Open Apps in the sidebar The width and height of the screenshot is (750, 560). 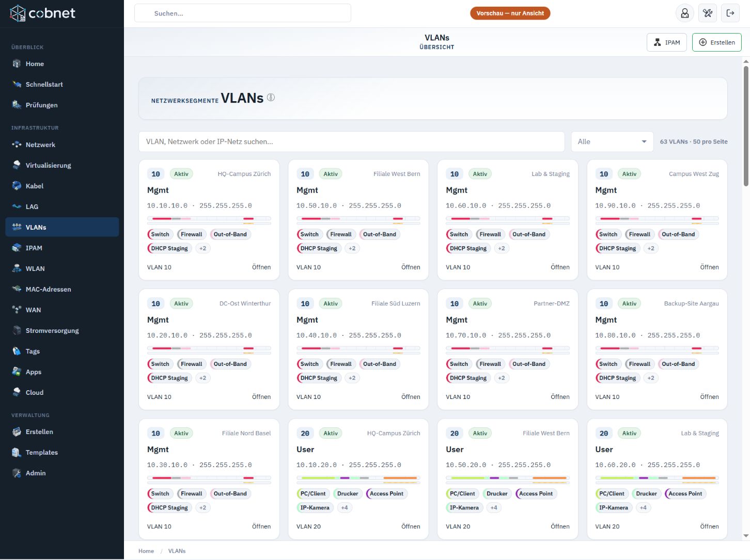tap(62, 372)
